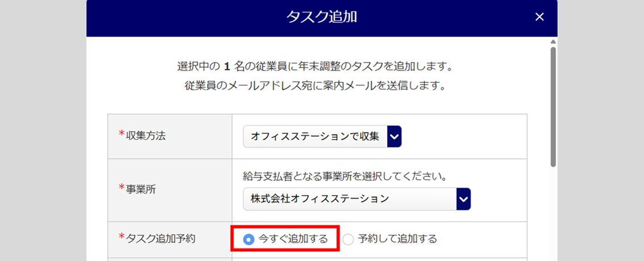Click the 案内メールを送信します description line

pyautogui.click(x=315, y=87)
